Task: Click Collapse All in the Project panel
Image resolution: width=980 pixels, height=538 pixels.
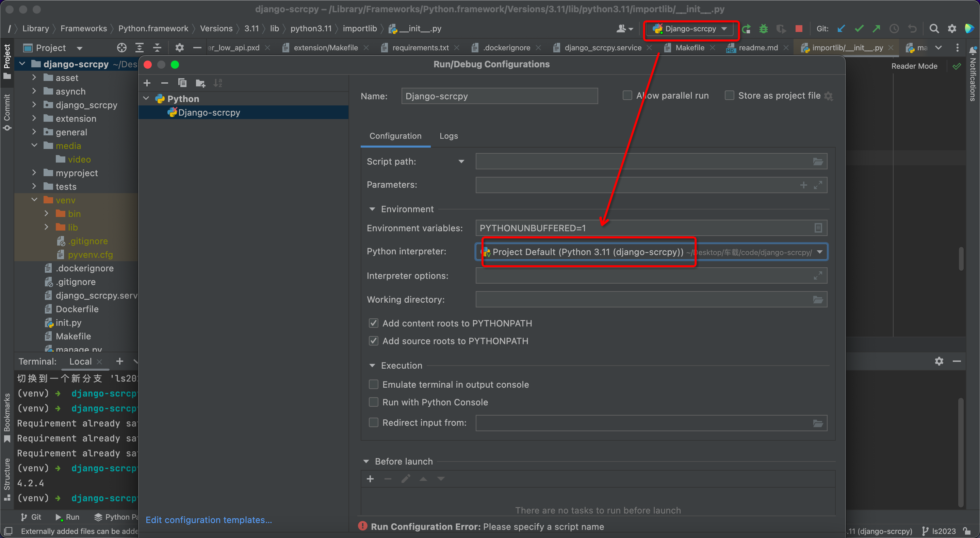Action: 157,48
